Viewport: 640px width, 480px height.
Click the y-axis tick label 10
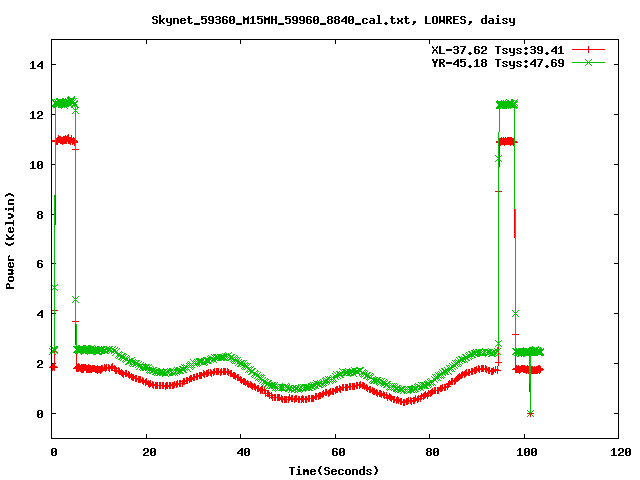tap(36, 164)
